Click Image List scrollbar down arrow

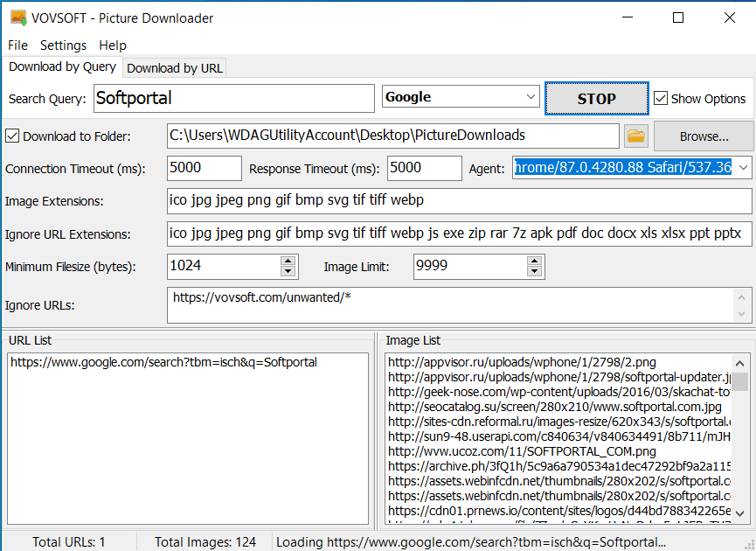click(x=740, y=513)
